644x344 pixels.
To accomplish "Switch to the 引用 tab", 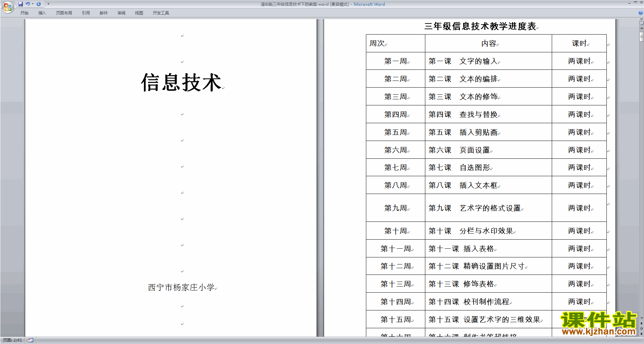I will tap(86, 13).
